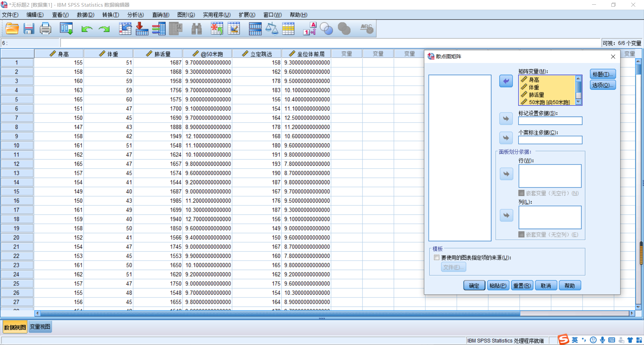Click the down arrow of the matrix variables list scrollbar
This screenshot has height=345, width=644.
578,102
